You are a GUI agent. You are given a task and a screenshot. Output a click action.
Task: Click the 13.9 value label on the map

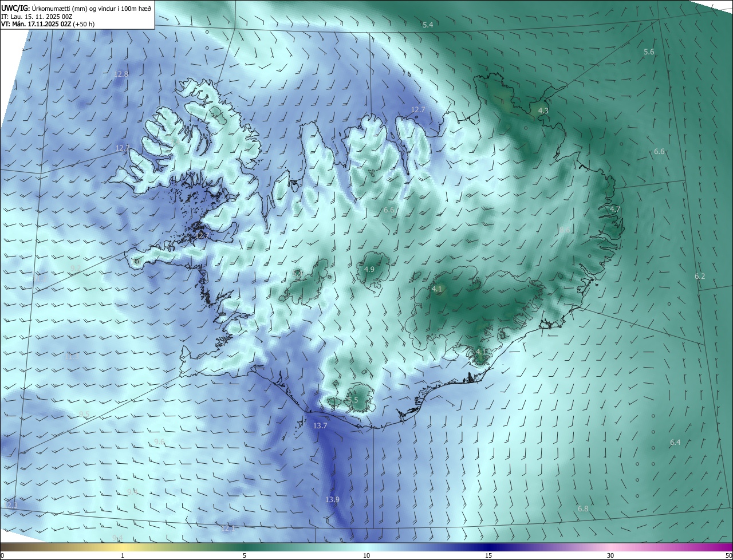333,499
